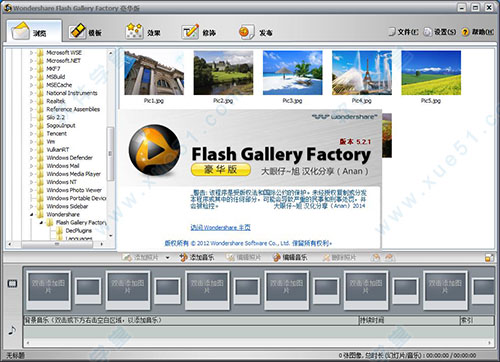Click the rotate left icon in toolbar
This screenshot has width=500, height=362.
pos(376,257)
